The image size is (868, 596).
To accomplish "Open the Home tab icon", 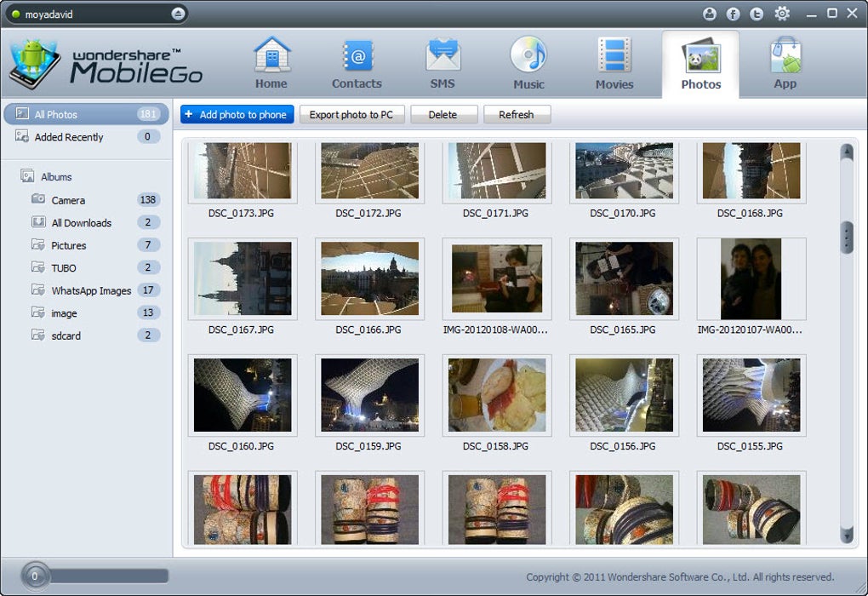I will click(x=271, y=54).
